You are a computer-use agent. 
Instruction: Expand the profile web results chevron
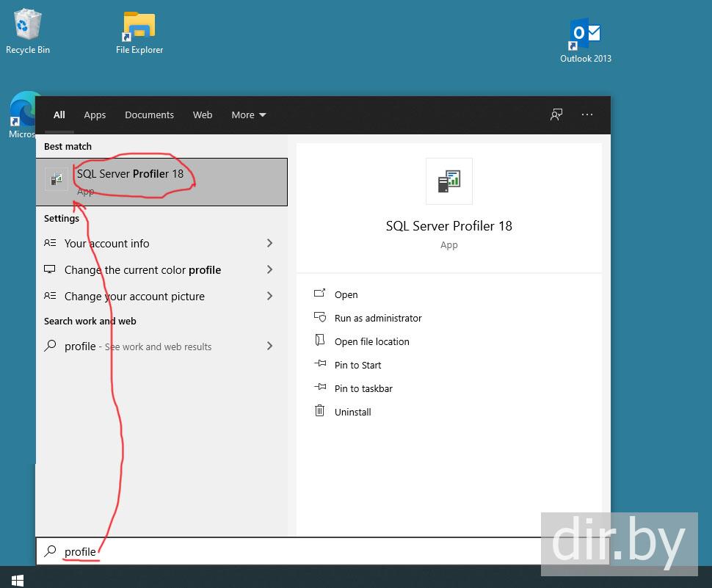pyautogui.click(x=269, y=346)
